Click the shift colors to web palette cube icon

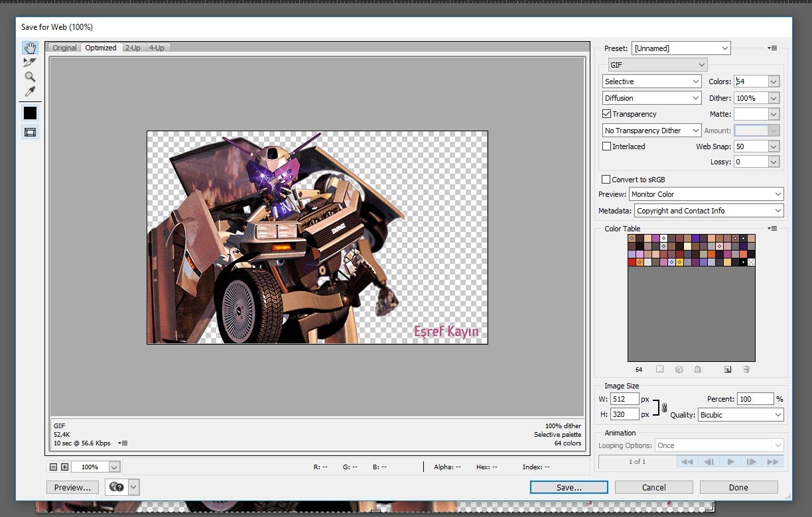[x=679, y=369]
